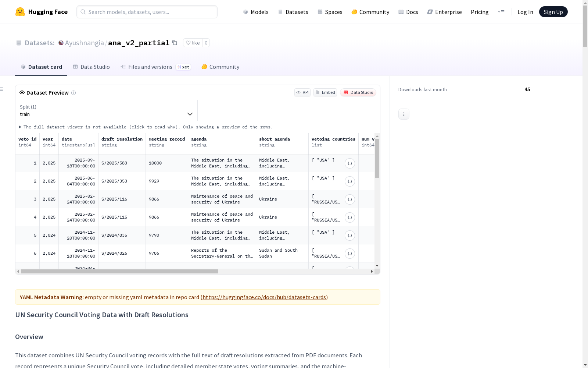Open the table of contents side toggle

[x=2, y=89]
